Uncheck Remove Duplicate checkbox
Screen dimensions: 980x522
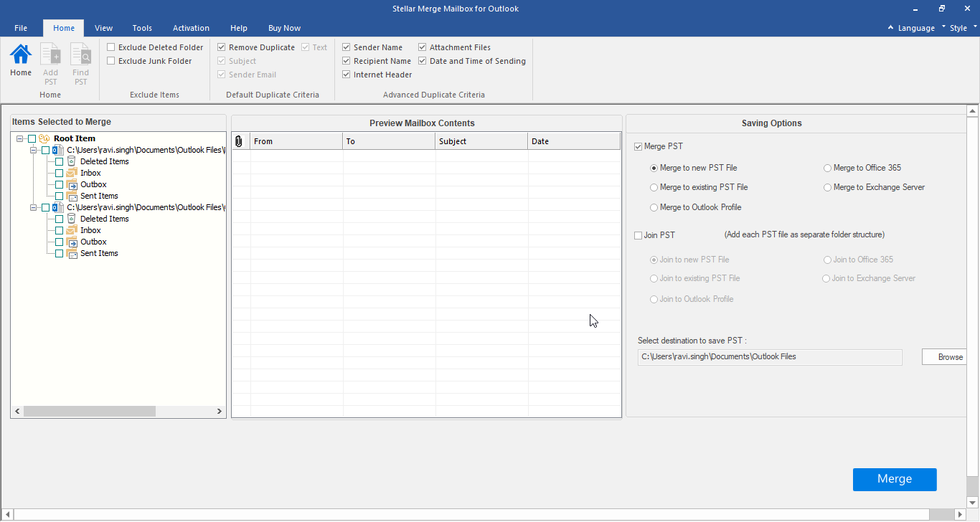pos(222,47)
